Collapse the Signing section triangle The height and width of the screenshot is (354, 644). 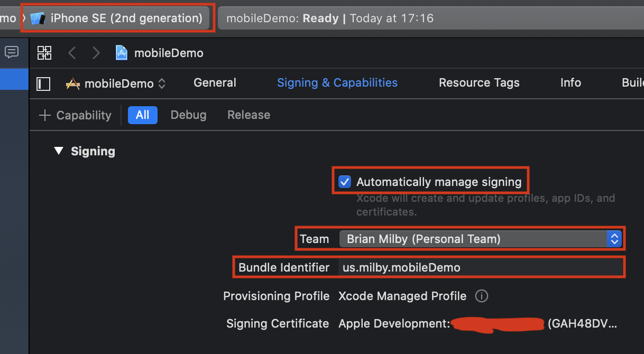58,152
